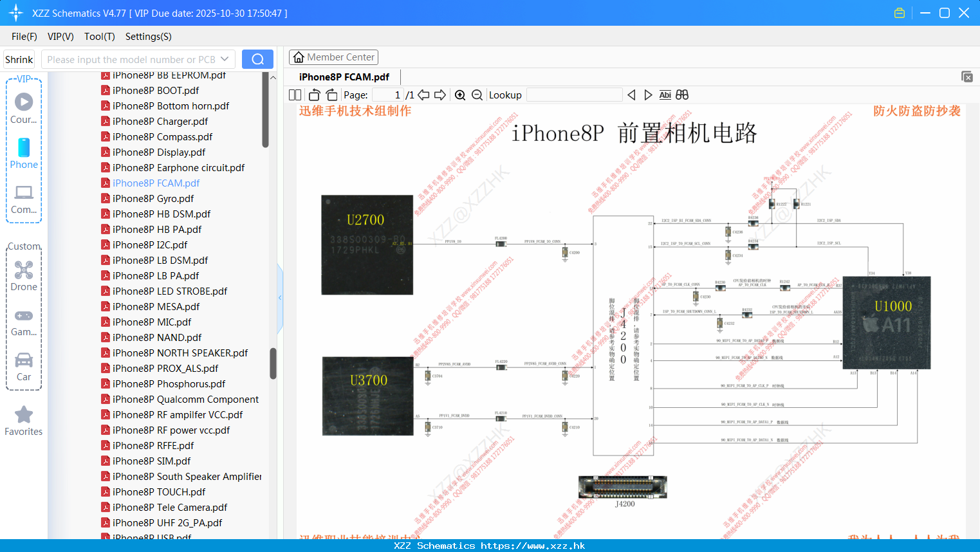Select iPhone8P FCAM.pdf in list
The image size is (980, 552).
pos(156,183)
